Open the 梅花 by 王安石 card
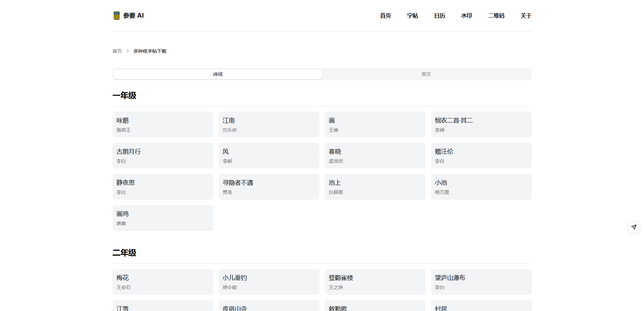 (x=163, y=282)
